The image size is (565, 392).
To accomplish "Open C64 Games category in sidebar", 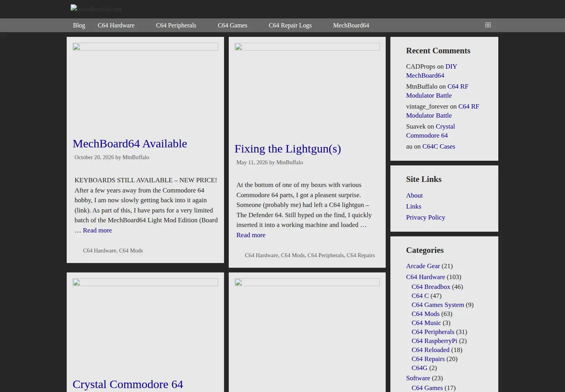I will tap(427, 388).
